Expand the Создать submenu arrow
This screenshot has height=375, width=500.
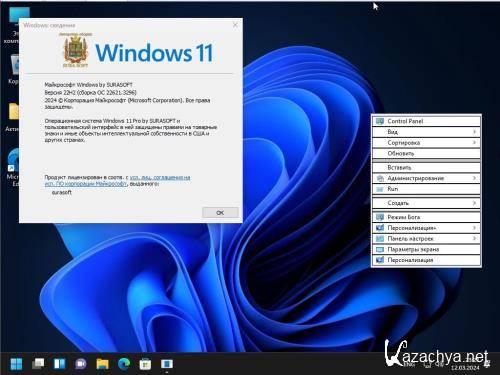474,203
